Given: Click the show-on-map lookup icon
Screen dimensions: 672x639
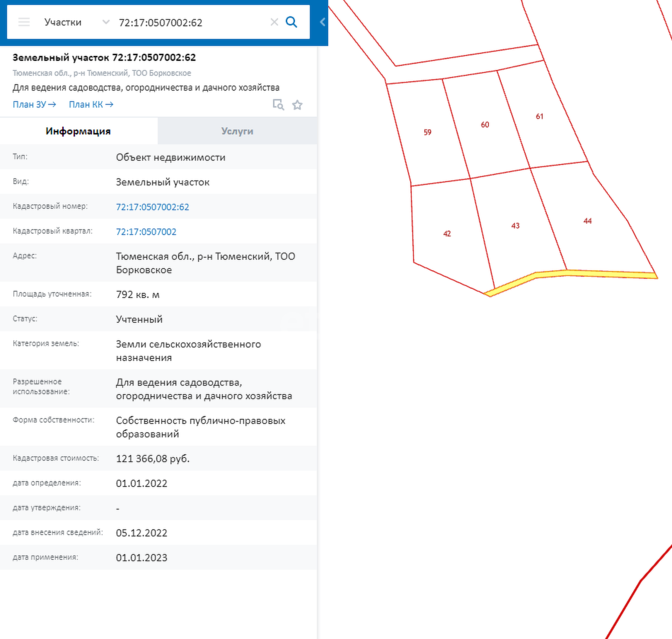Looking at the screenshot, I should click(278, 105).
